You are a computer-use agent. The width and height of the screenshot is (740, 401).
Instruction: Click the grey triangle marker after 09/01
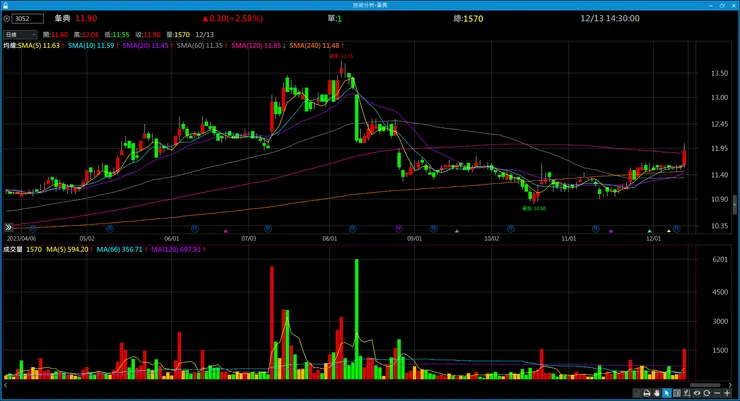(x=456, y=231)
